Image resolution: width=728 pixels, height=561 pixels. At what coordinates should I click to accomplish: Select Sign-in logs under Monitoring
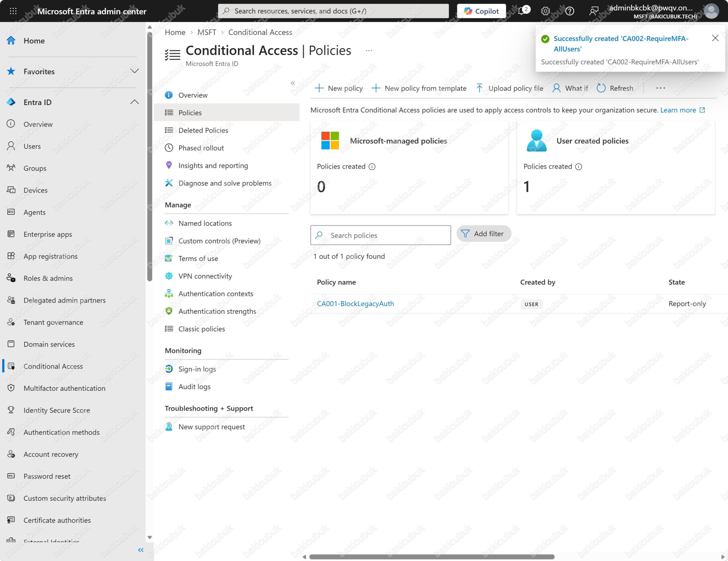click(197, 369)
